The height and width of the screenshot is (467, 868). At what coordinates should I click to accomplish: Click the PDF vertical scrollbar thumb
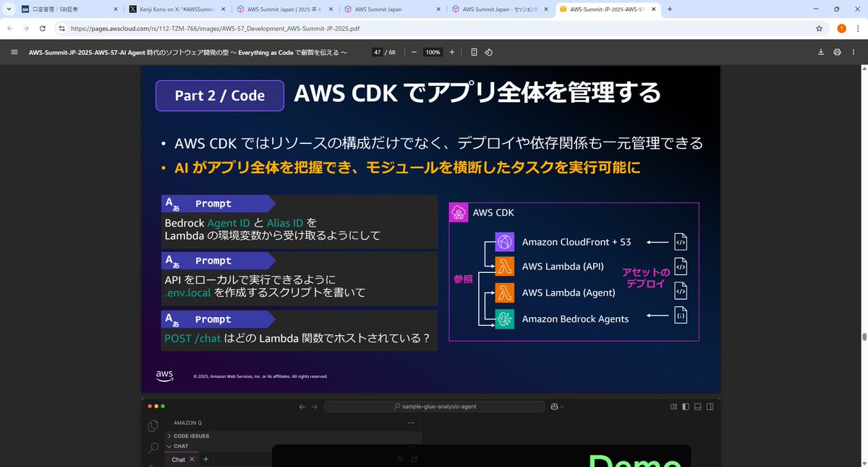point(864,337)
